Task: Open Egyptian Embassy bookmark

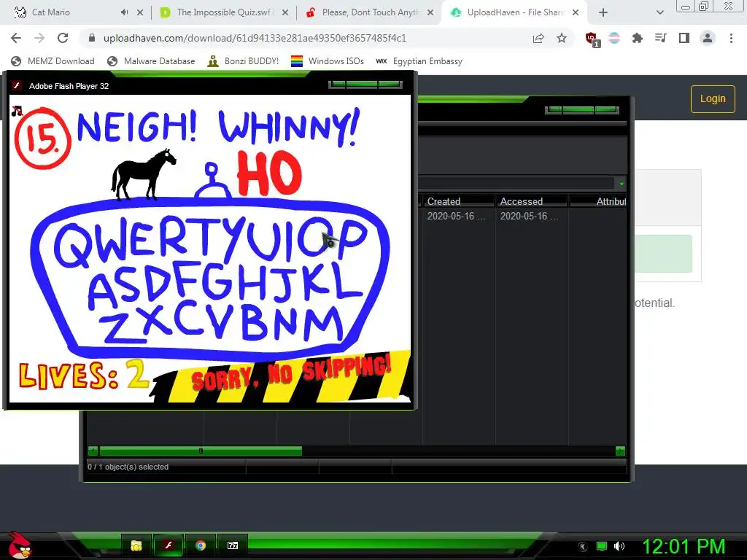Action: coord(419,61)
